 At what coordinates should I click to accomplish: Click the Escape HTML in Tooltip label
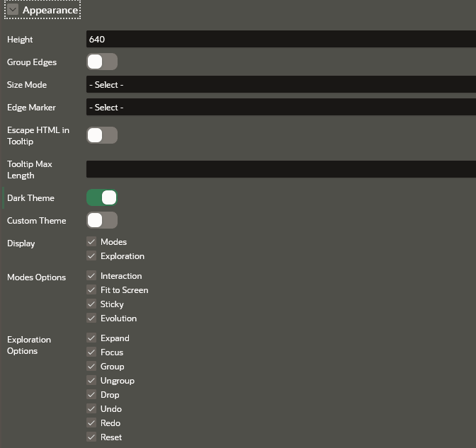pos(38,136)
